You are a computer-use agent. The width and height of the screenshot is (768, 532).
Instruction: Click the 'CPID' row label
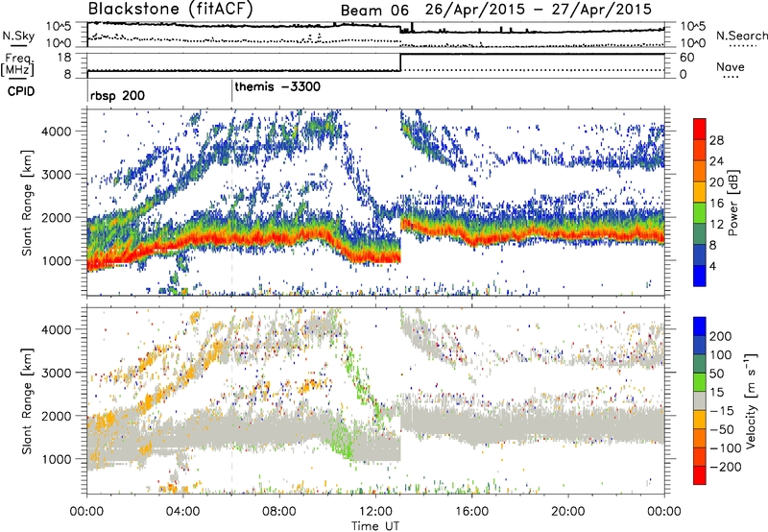coord(21,91)
